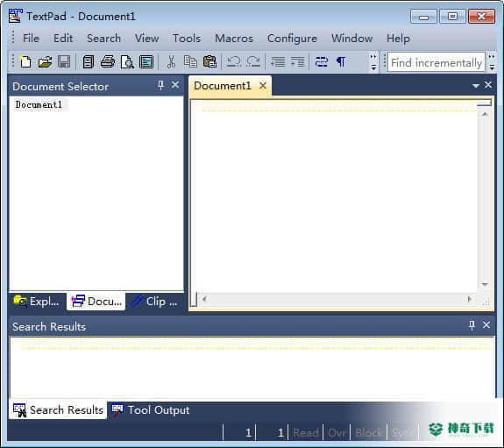Open the Edit menu

63,39
